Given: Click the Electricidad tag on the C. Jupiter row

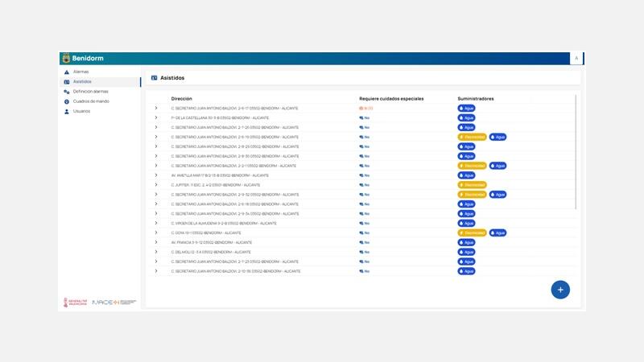Looking at the screenshot, I should (x=472, y=185).
